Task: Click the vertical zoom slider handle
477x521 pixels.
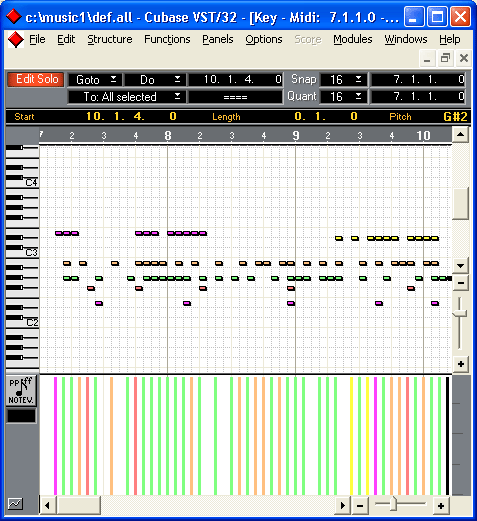Action: click(460, 313)
